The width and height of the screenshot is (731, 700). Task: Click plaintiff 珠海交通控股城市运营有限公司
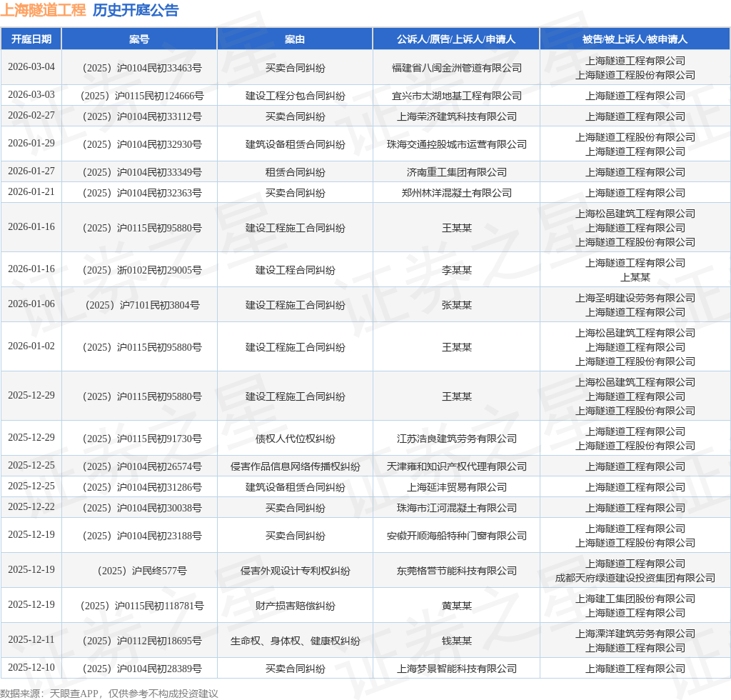pyautogui.click(x=456, y=144)
